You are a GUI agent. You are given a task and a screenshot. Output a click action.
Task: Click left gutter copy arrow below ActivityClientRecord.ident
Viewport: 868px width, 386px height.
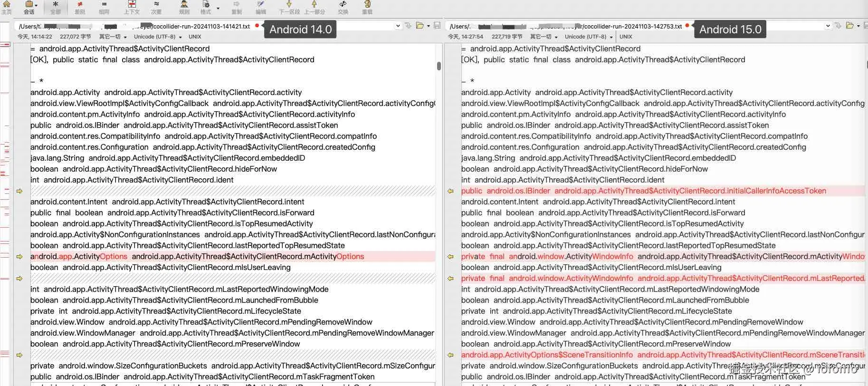[19, 191]
